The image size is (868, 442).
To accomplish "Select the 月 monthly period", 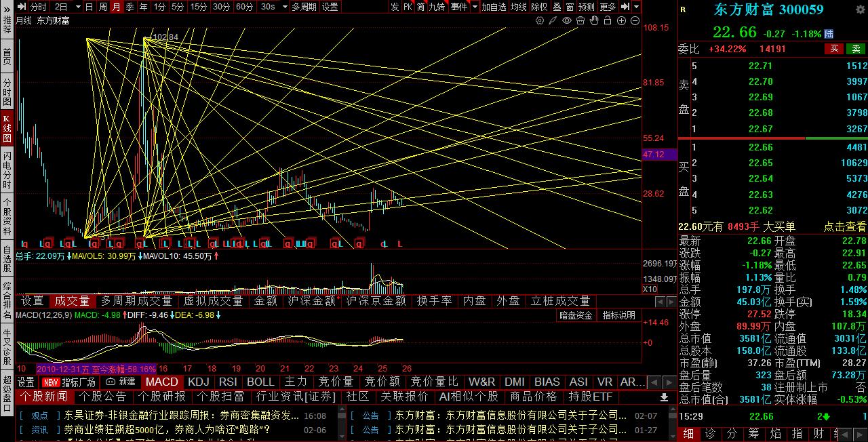I will pos(117,7).
